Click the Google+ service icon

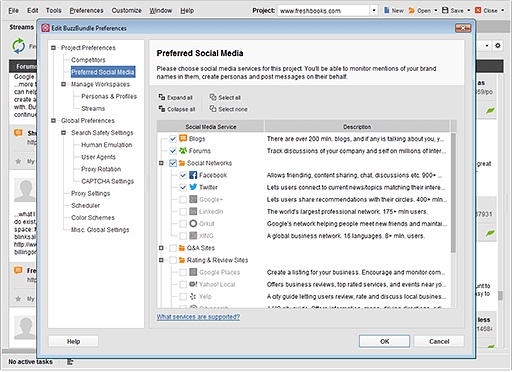(193, 199)
